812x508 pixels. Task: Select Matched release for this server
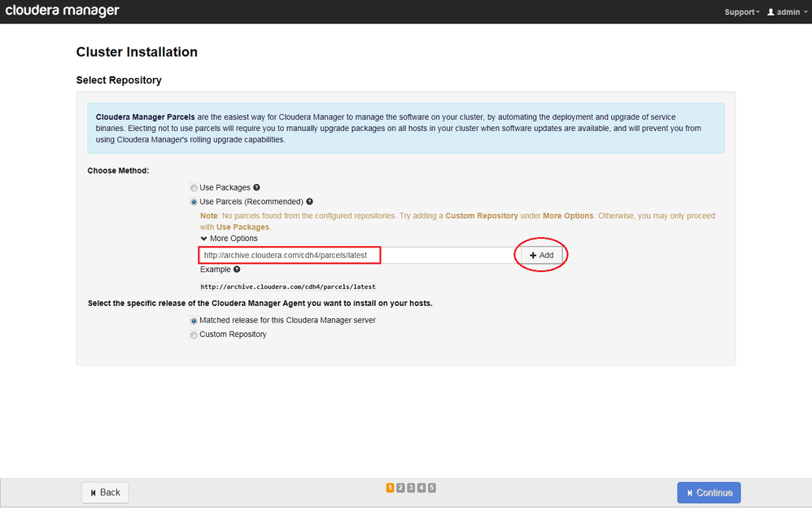194,321
